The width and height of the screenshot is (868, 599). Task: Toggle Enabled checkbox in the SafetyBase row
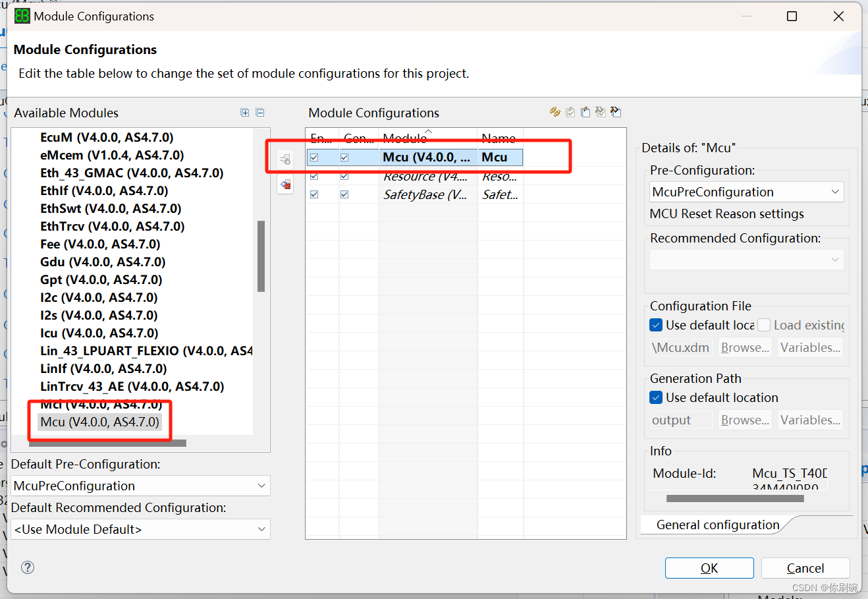314,194
